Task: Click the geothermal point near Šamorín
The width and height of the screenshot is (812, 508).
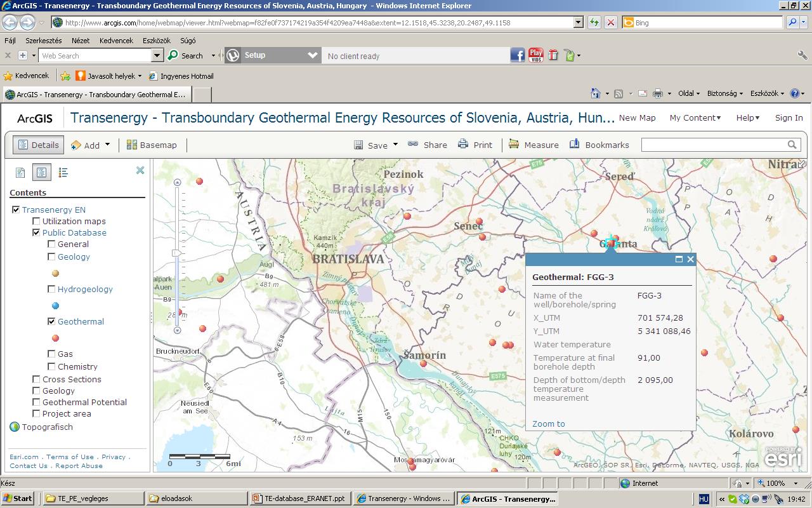Action: tap(423, 364)
